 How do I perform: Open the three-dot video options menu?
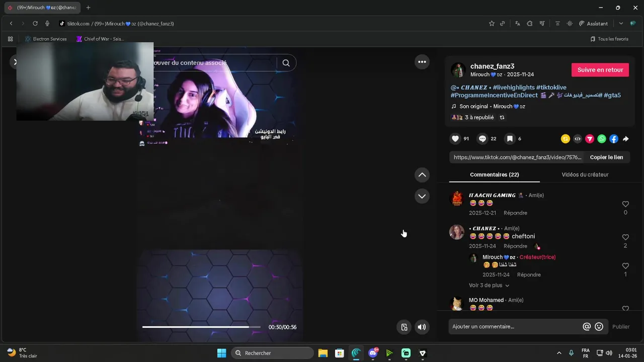tap(422, 62)
